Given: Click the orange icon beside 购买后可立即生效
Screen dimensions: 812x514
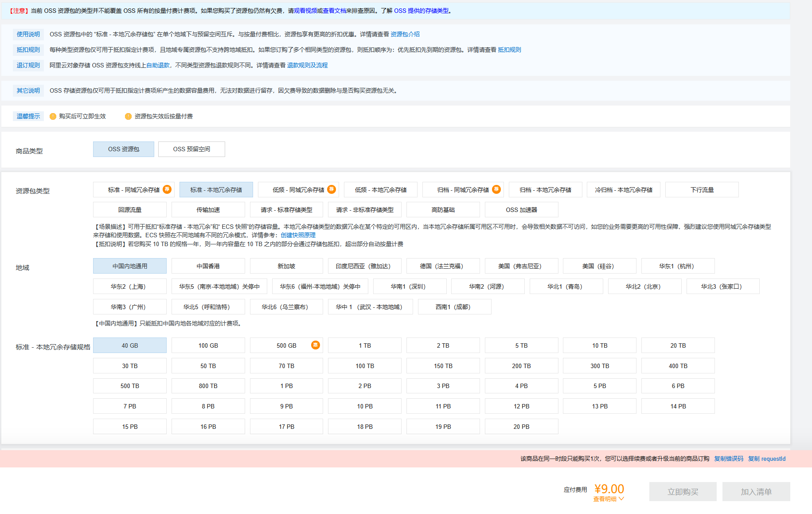Looking at the screenshot, I should 53,117.
